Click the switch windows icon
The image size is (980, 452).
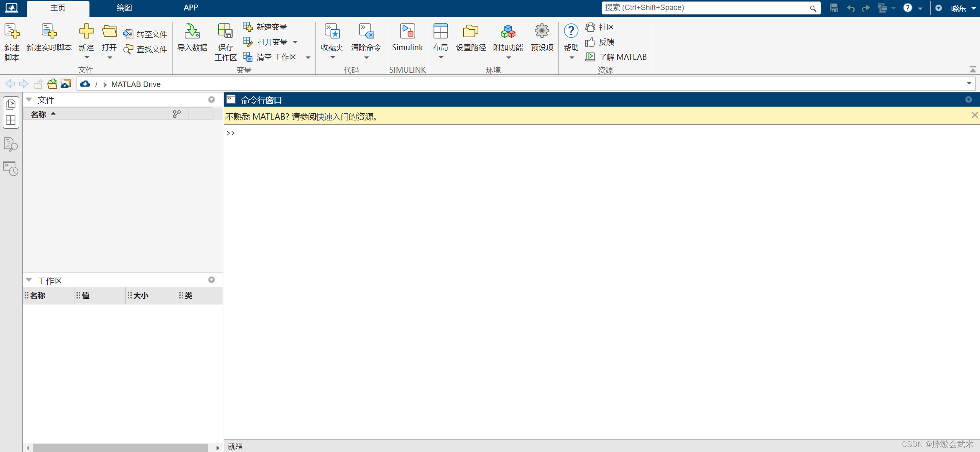(x=882, y=8)
